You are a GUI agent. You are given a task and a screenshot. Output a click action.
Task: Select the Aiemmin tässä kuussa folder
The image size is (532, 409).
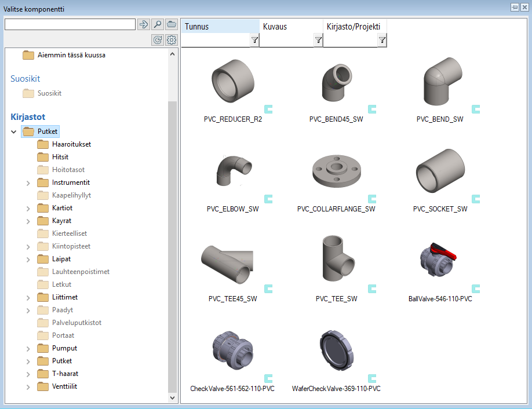click(x=71, y=55)
